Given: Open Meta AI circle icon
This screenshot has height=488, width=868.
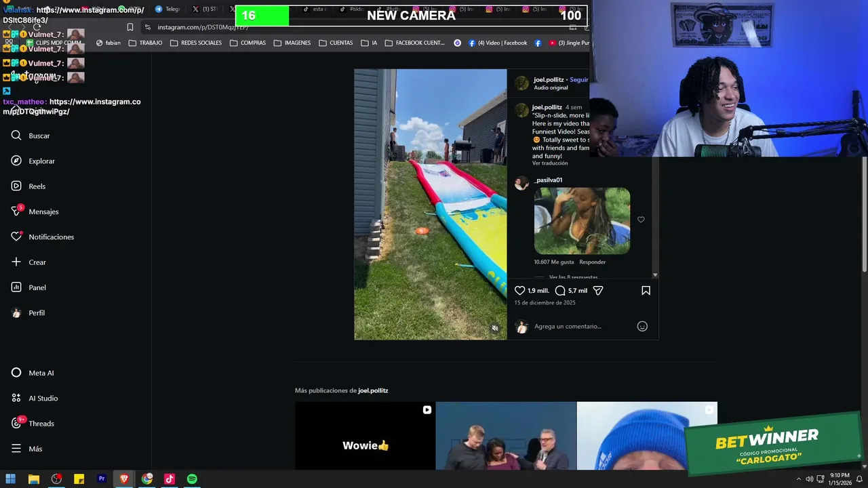Looking at the screenshot, I should (16, 373).
